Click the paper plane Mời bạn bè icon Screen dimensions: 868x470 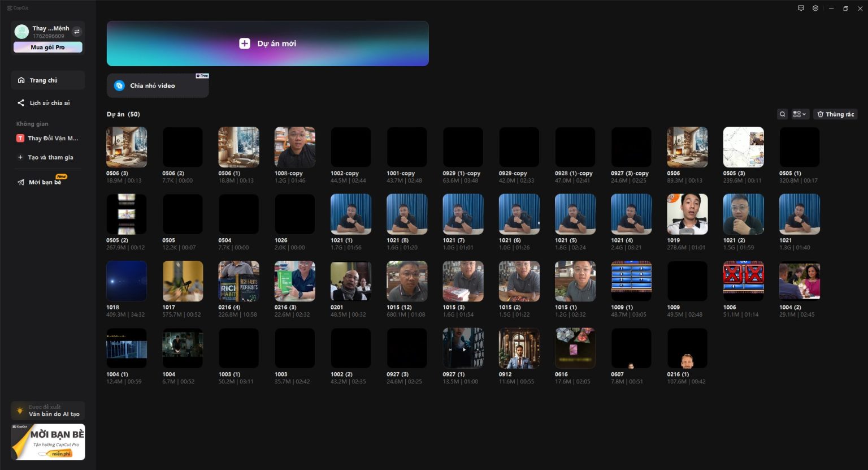(x=21, y=182)
